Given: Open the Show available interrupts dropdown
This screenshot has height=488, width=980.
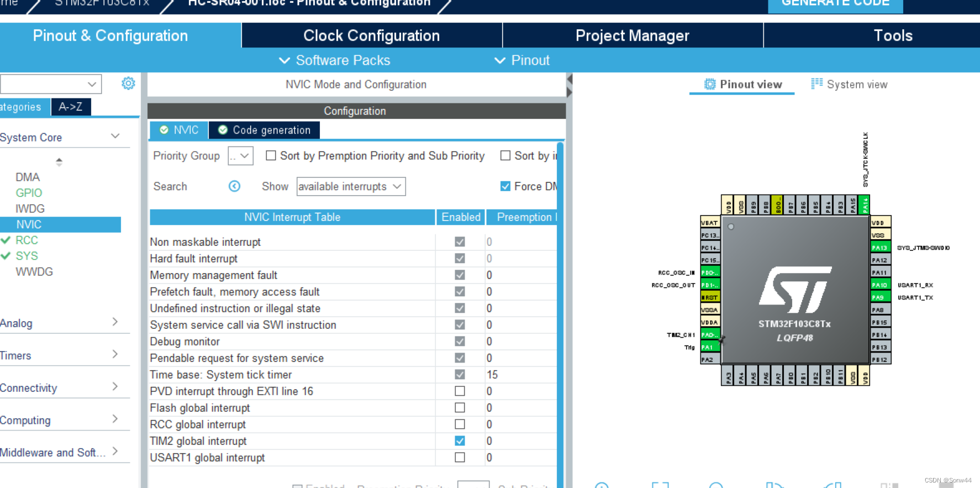Looking at the screenshot, I should (x=351, y=186).
